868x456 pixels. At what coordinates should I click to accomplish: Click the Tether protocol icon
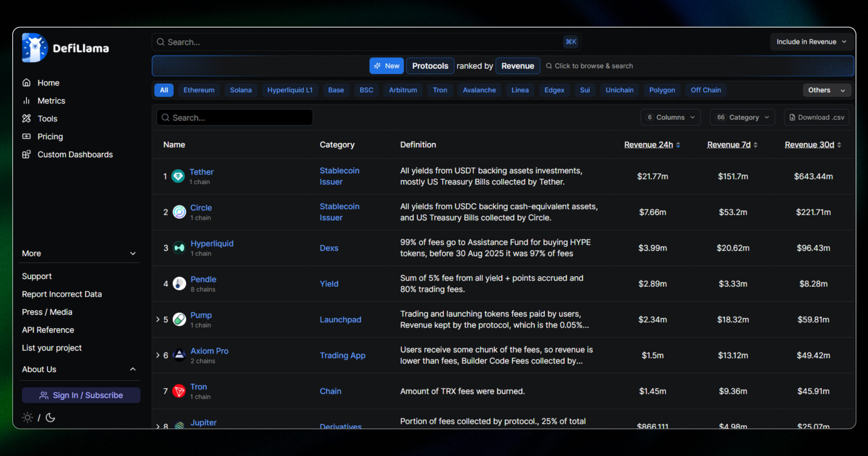point(178,176)
